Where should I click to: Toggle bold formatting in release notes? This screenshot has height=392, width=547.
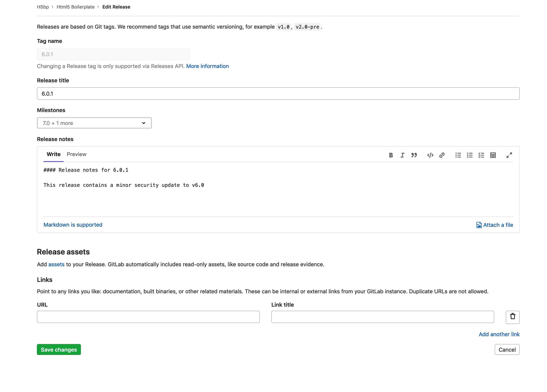[x=391, y=155]
